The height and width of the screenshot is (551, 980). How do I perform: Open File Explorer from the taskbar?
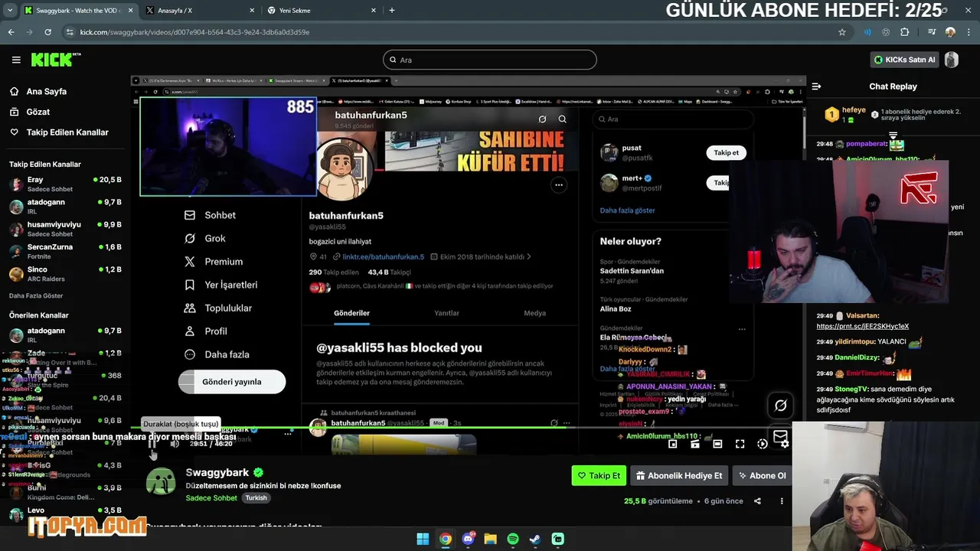[490, 539]
